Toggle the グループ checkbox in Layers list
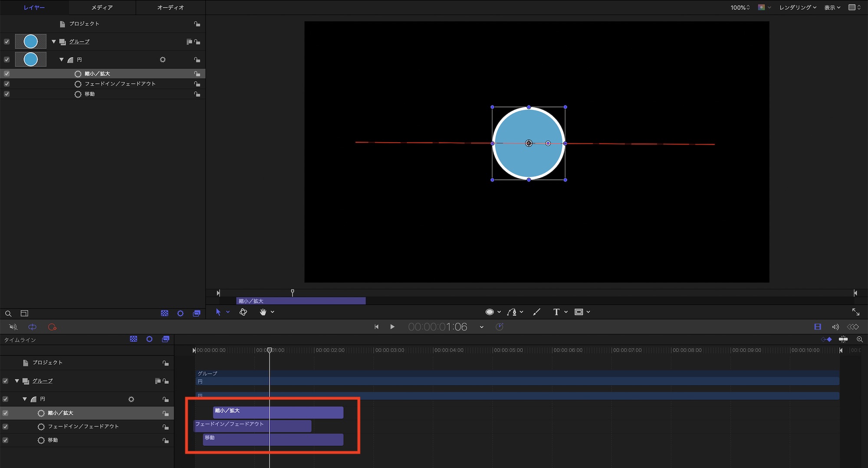 point(7,42)
